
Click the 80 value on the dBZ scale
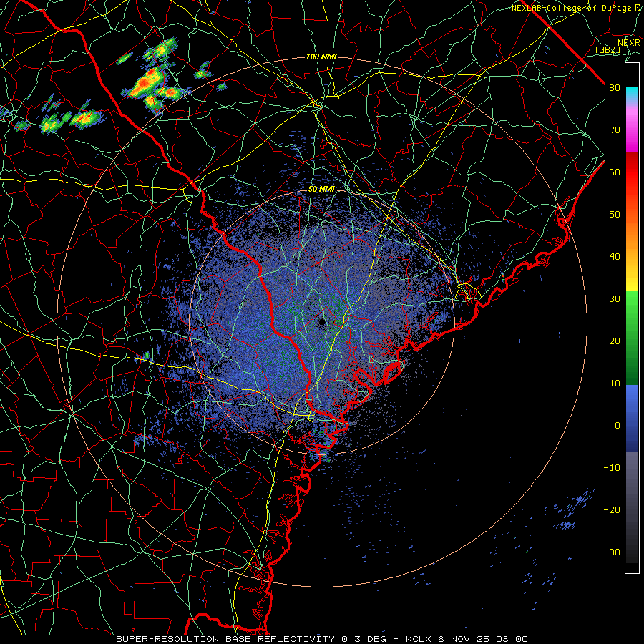[615, 87]
